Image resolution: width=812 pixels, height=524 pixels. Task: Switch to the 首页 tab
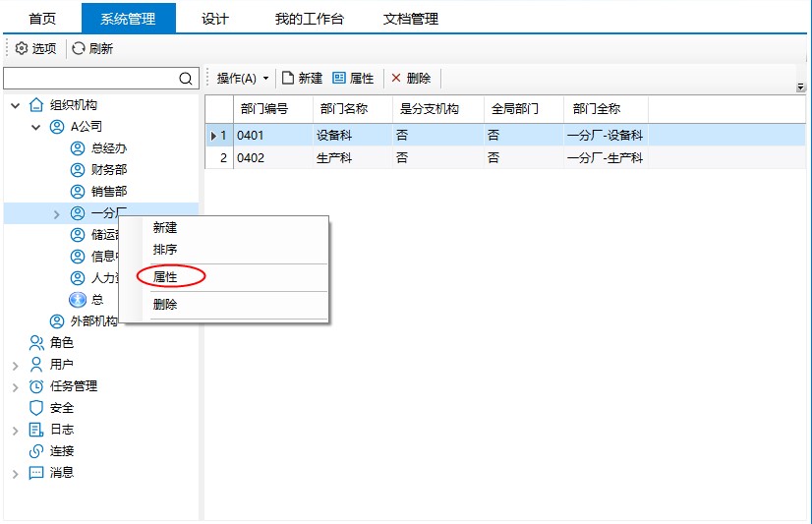click(x=42, y=19)
